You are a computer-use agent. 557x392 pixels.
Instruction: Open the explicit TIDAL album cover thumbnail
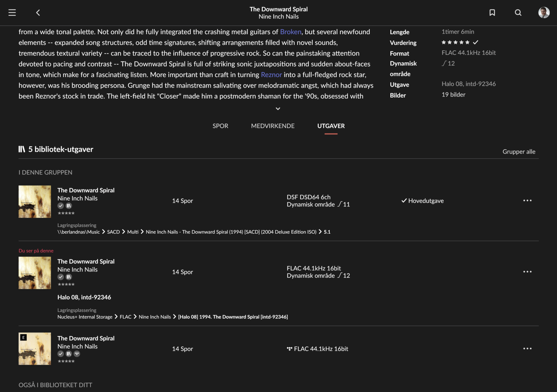(x=35, y=349)
